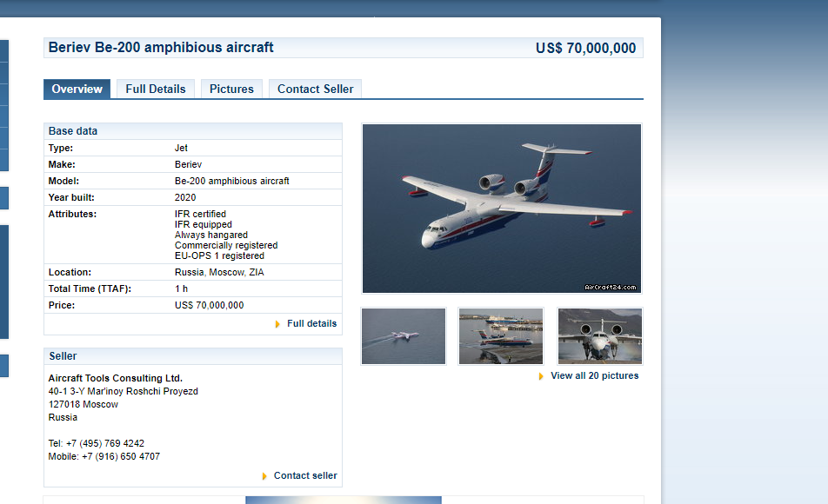Open the Full Details tab
828x504 pixels.
pyautogui.click(x=156, y=89)
